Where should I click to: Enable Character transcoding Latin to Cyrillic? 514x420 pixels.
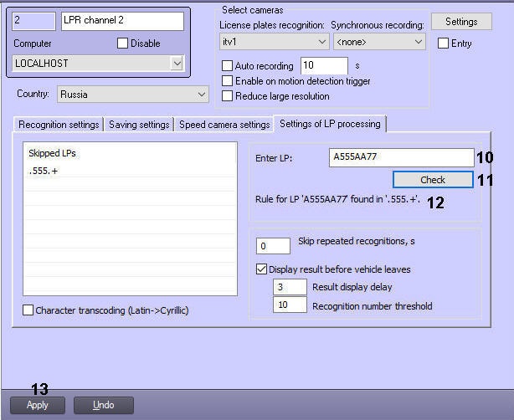coord(28,310)
